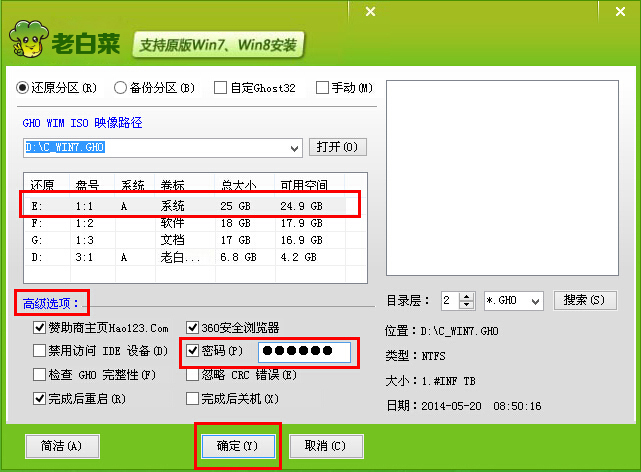The image size is (641, 472).
Task: Enable 忽略 CRC 错误 (E) checkbox
Action: (192, 374)
